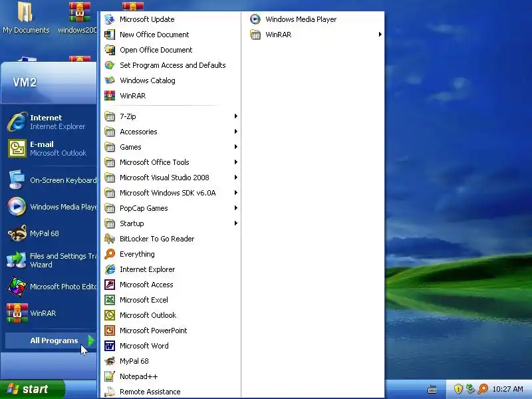532x399 pixels.
Task: Click the pinned Internet Explorer icon in Start panel
Action: [x=17, y=122]
